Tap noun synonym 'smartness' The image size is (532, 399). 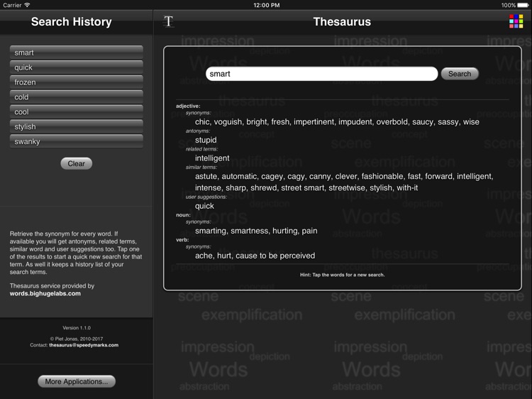pyautogui.click(x=250, y=231)
